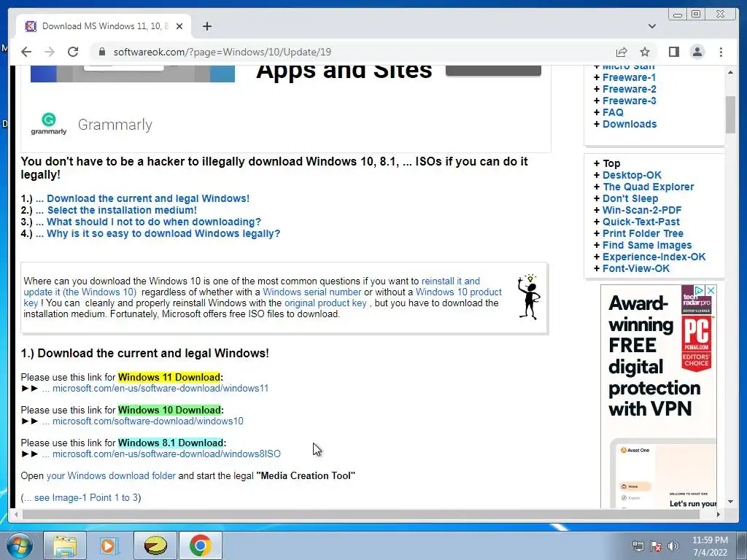
Task: Click the Action Center flag tray icon
Action: point(656,546)
